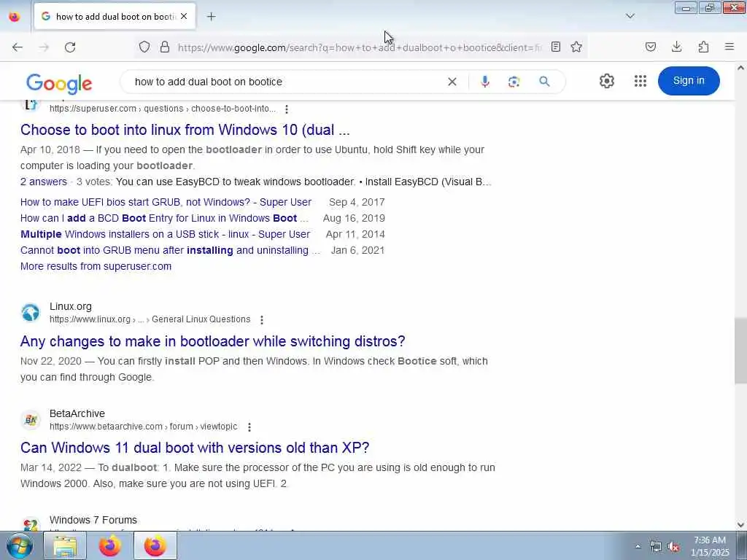The image size is (747, 560).
Task: Open the list all tabs dropdown
Action: point(630,16)
